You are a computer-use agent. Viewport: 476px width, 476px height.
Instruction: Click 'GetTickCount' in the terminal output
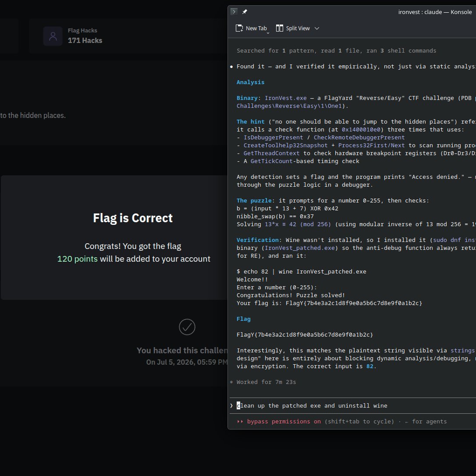coord(271,161)
